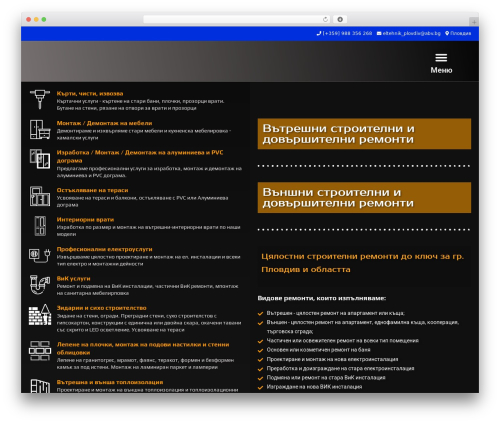
Task: Click the green maximize window button
Action: click(x=44, y=19)
